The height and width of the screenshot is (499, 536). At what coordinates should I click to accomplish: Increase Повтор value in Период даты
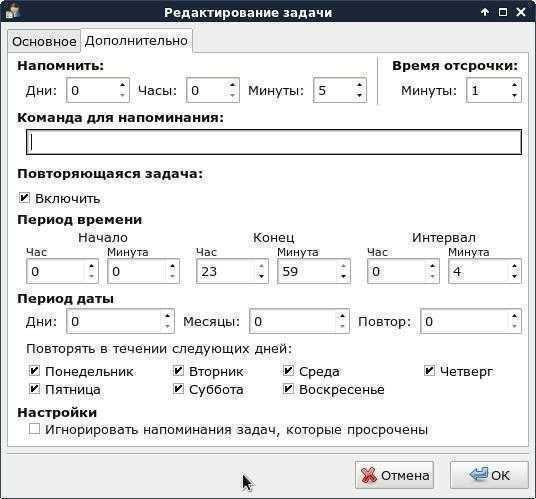pos(514,316)
